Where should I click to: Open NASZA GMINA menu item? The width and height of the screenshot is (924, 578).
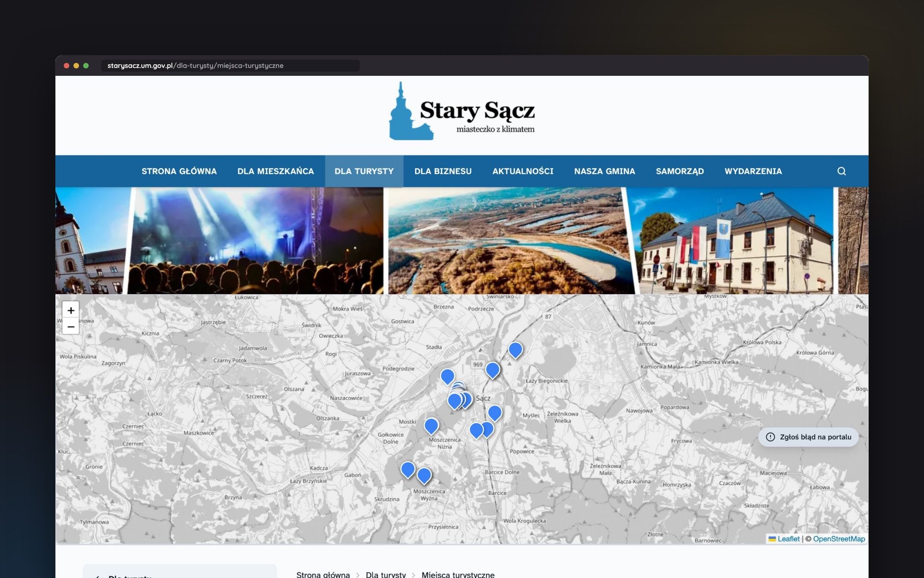click(605, 171)
